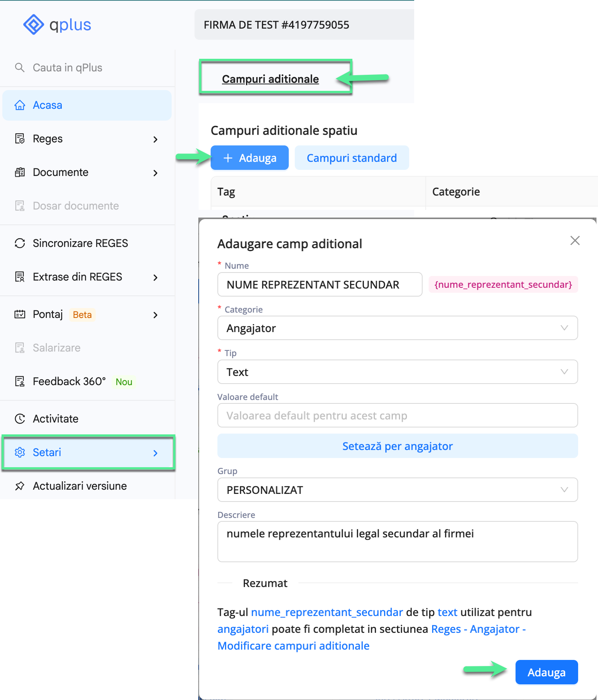
Task: Click the Pontaj calendar icon
Action: pyautogui.click(x=20, y=315)
